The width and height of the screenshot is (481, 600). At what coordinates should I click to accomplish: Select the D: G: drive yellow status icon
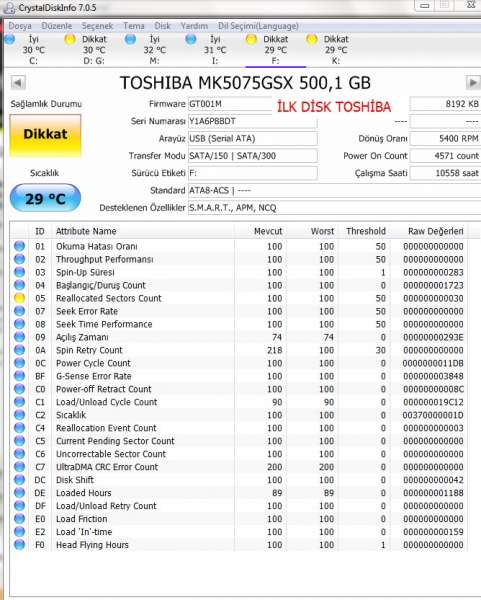click(70, 39)
